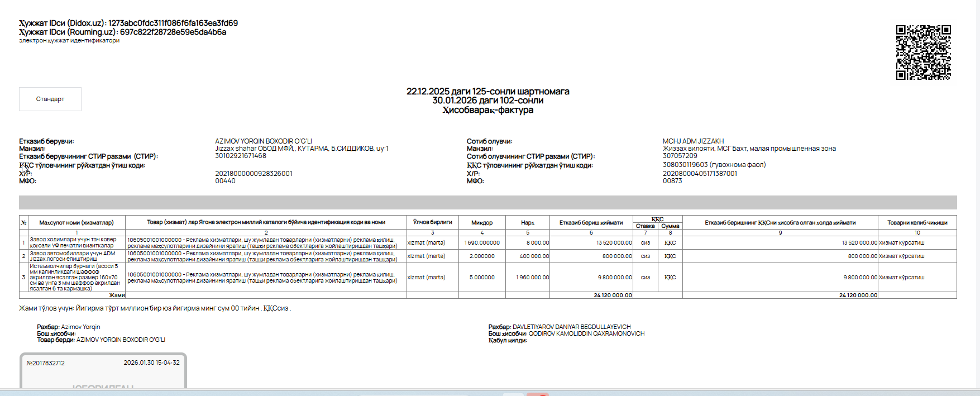Select quantity 1 690.000000 in row 1

tap(482, 243)
